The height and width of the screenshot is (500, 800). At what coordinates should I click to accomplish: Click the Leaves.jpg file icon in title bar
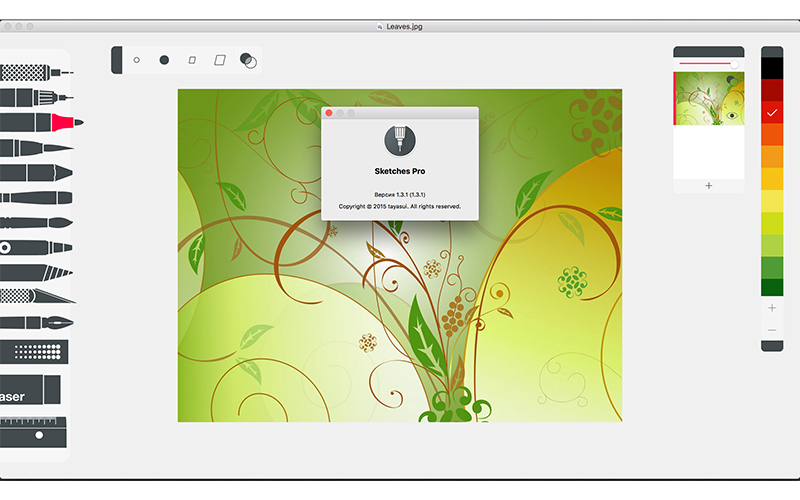point(380,27)
